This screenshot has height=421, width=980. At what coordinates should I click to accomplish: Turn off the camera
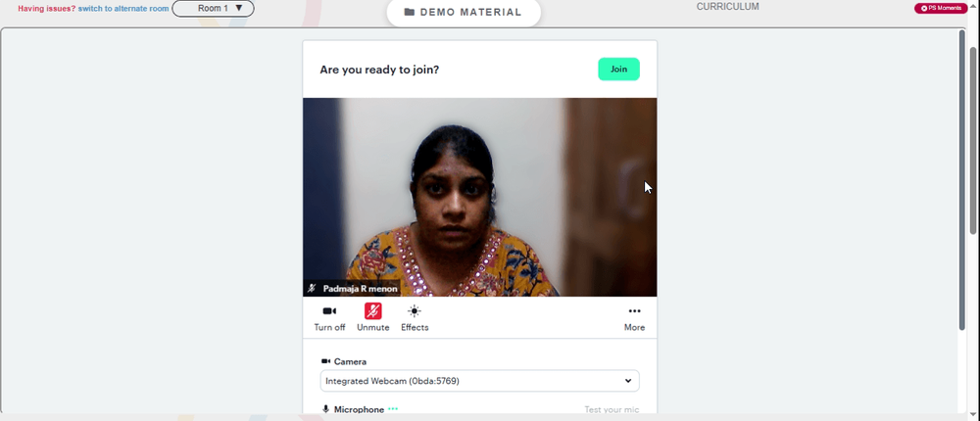coord(329,317)
